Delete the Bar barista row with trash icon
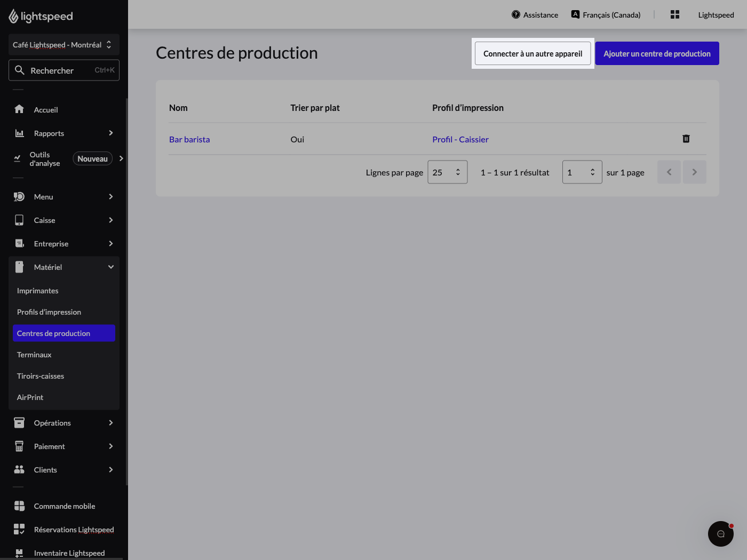Viewport: 747px width, 560px height. pyautogui.click(x=686, y=139)
